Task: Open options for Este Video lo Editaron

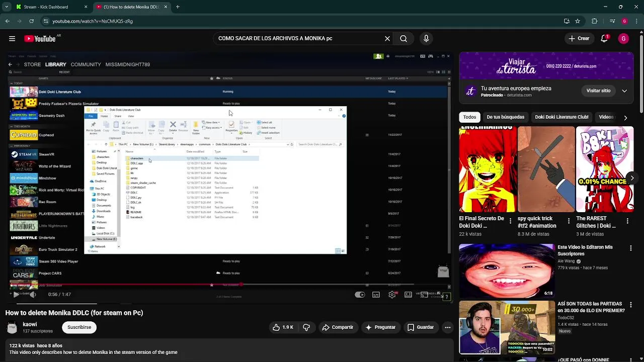Action: point(631,248)
